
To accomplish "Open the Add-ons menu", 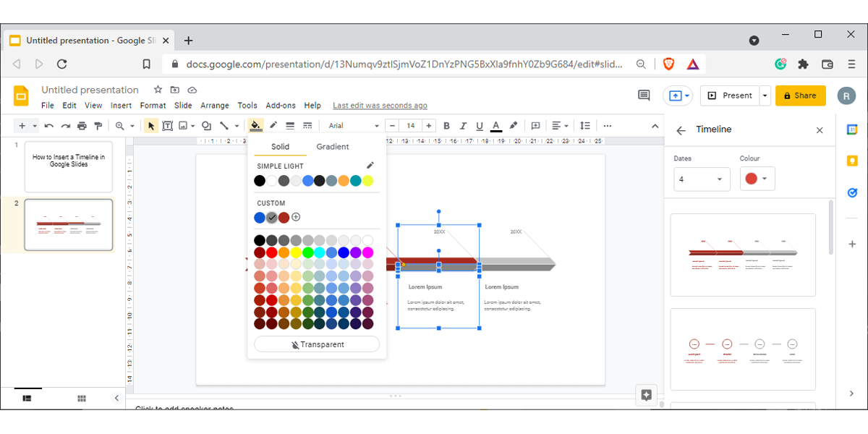I will point(281,106).
